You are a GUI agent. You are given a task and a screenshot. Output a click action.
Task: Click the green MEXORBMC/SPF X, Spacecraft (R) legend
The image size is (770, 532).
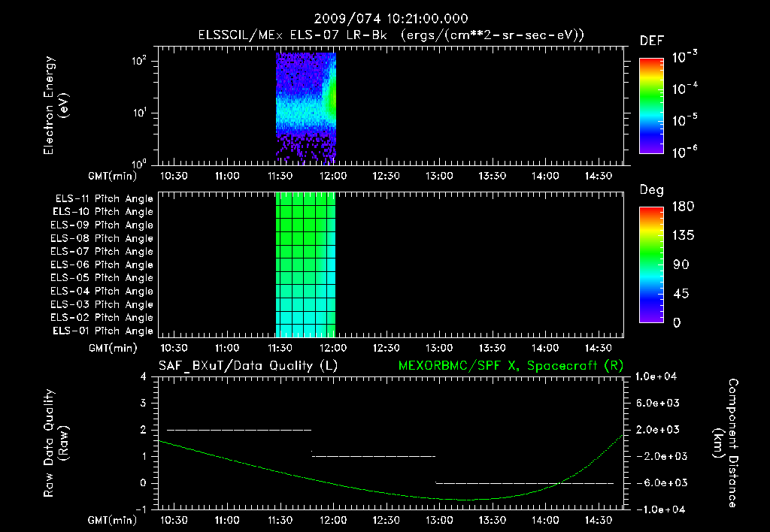point(511,366)
